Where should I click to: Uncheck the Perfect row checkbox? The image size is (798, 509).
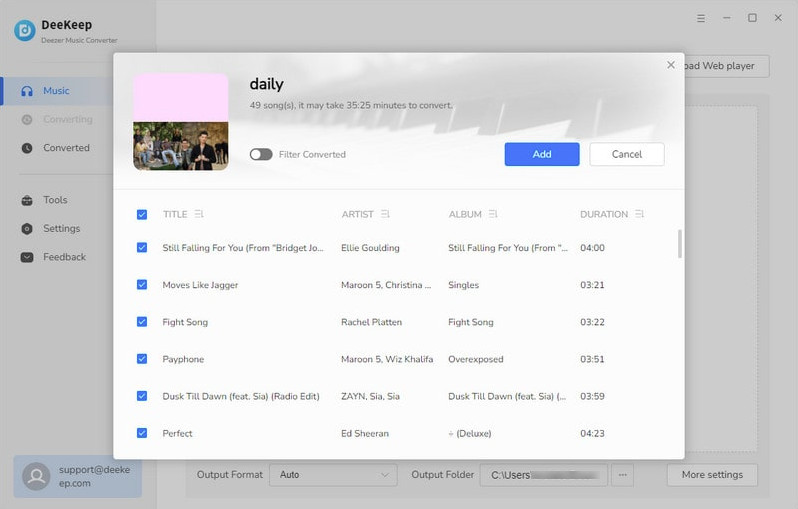142,434
